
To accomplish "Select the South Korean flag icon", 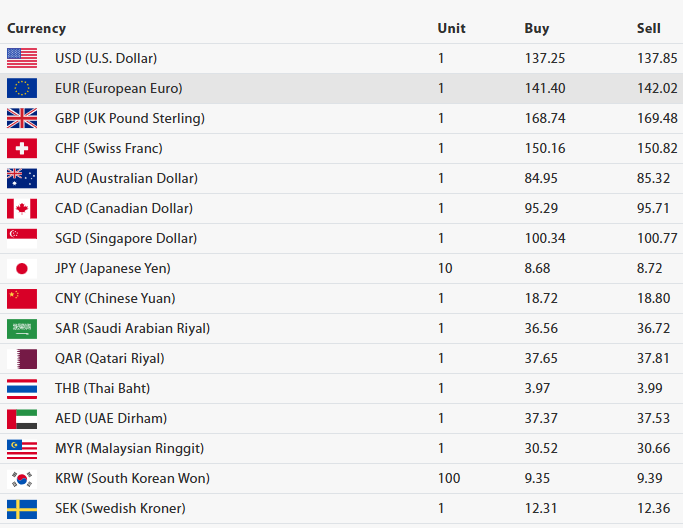I will coord(22,478).
